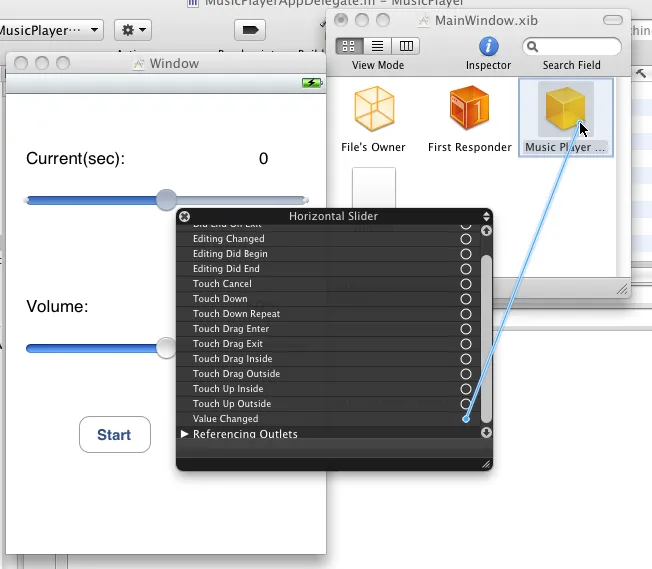Switch to column view mode
652x569 pixels.
[x=405, y=46]
